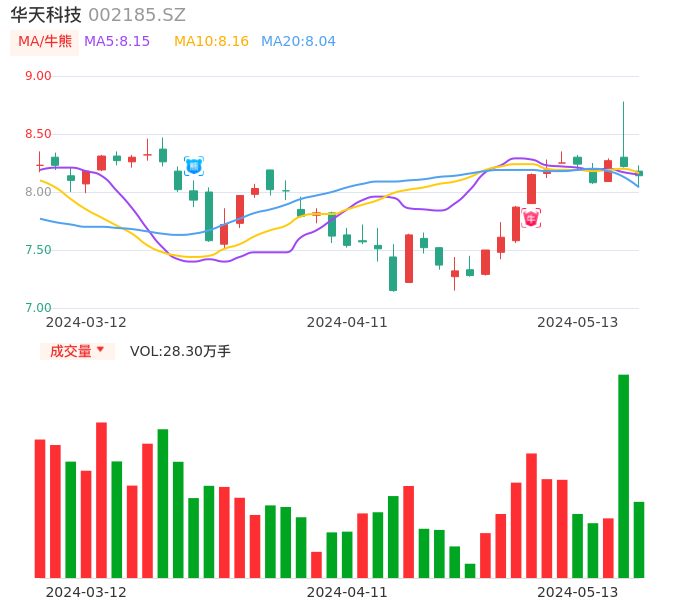686x606 pixels.
Task: Click the red bull signal marker icon
Action: (531, 218)
